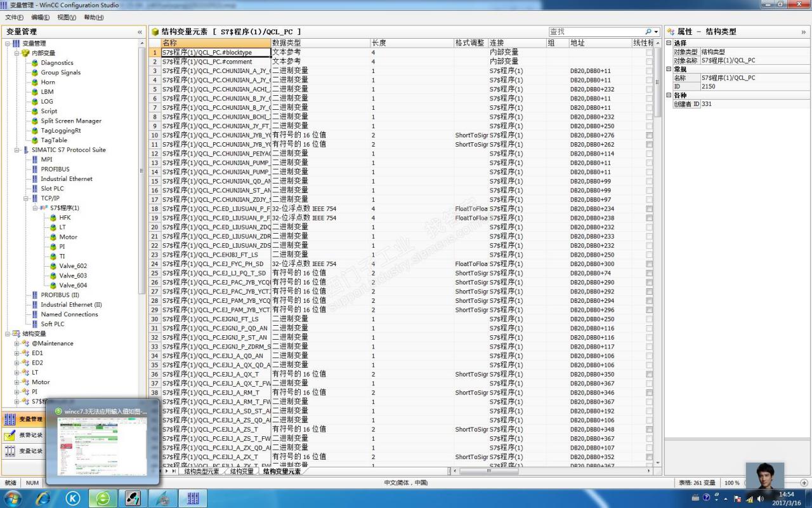Select the HFK tag group icon
Image resolution: width=812 pixels, height=508 pixels.
click(x=53, y=217)
